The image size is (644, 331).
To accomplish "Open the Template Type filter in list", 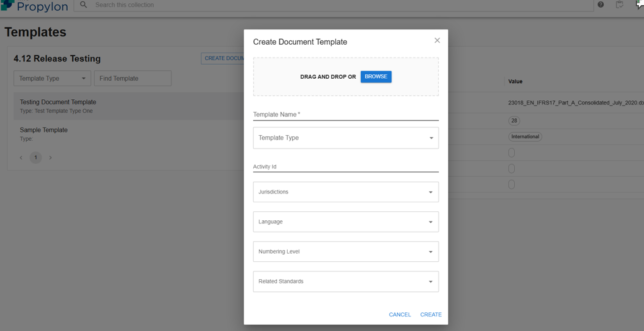I will [x=52, y=79].
